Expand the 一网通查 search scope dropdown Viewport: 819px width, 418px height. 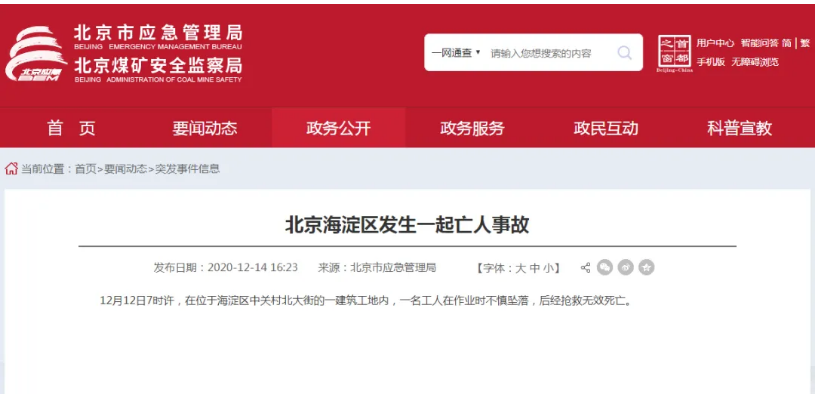pyautogui.click(x=456, y=53)
